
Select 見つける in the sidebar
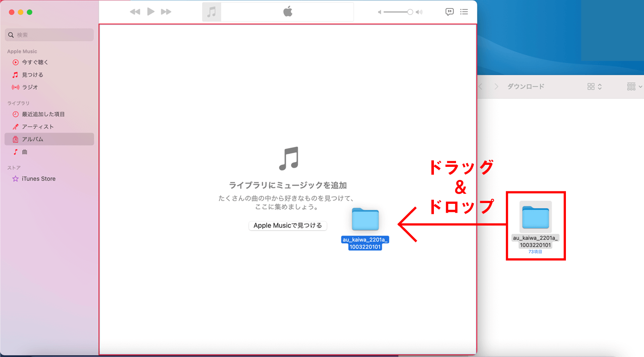33,75
